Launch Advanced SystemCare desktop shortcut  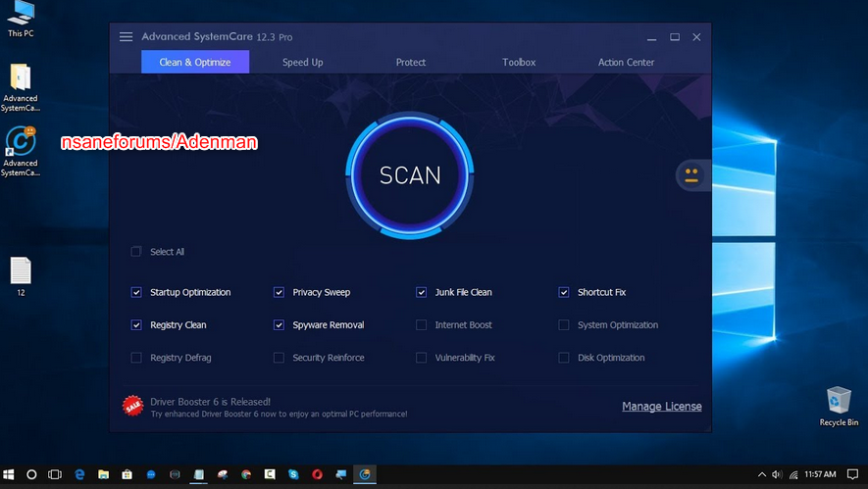click(21, 152)
